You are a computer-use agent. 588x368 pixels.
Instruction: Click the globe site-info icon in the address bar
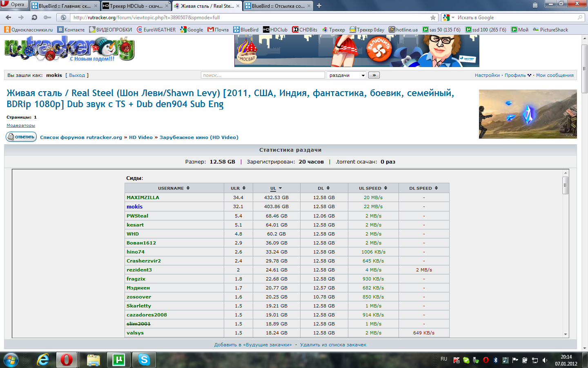63,18
